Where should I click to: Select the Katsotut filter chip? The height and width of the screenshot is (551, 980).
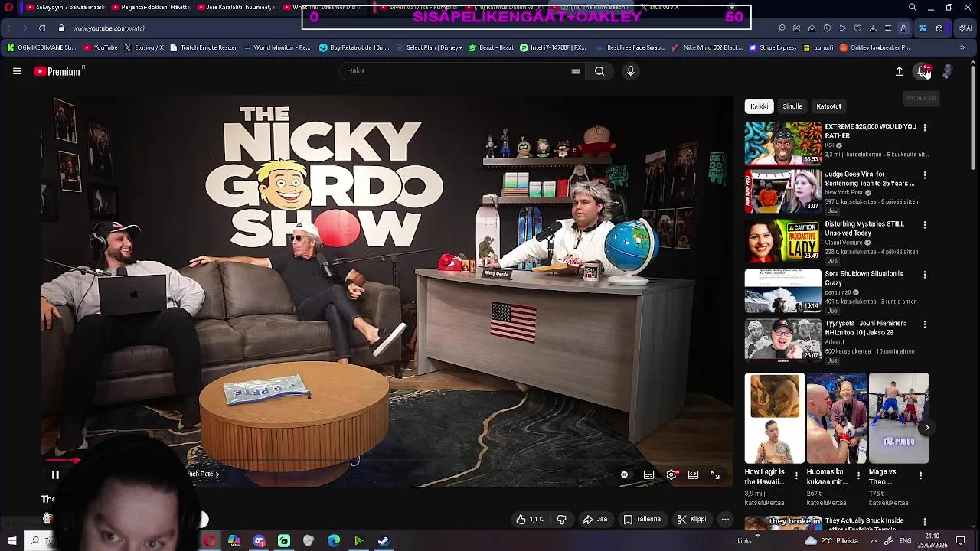point(828,106)
